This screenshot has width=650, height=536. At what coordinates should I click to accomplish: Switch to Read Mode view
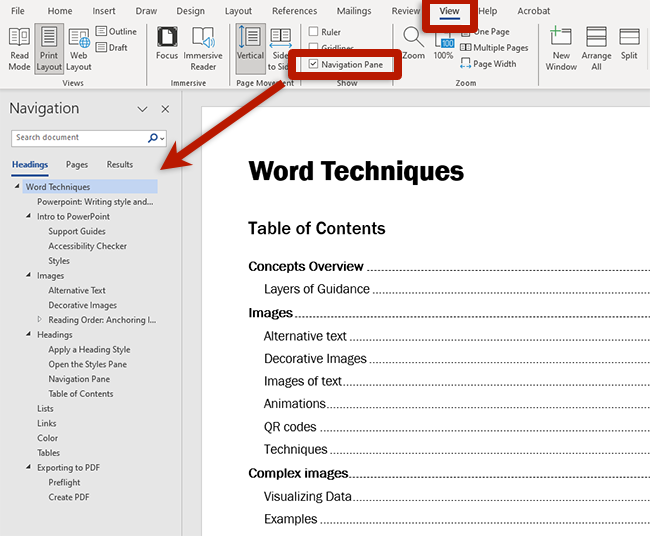(x=19, y=49)
